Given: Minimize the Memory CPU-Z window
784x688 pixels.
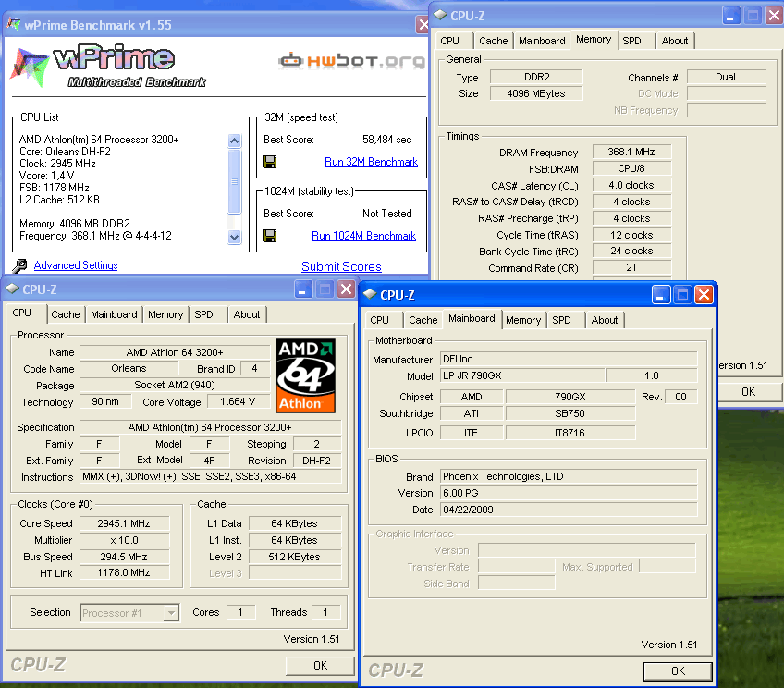Looking at the screenshot, I should pos(730,16).
